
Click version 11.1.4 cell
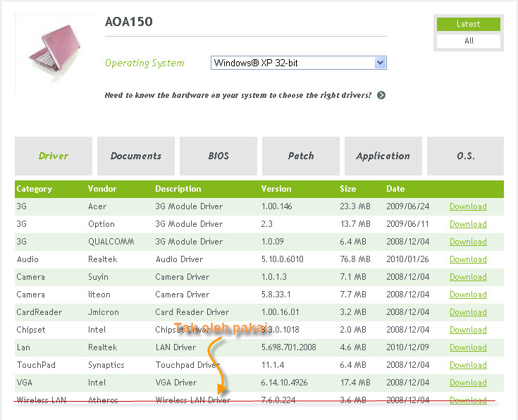pos(273,365)
